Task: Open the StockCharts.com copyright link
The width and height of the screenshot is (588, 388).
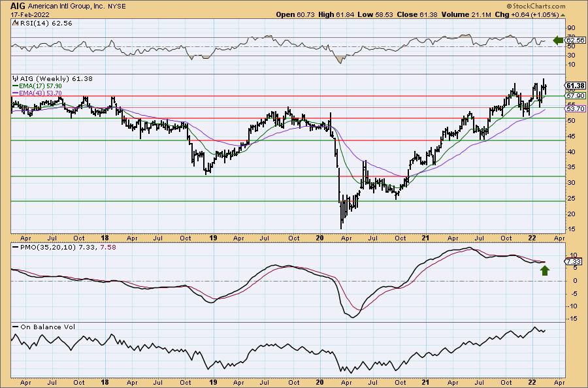Action: pyautogui.click(x=536, y=6)
